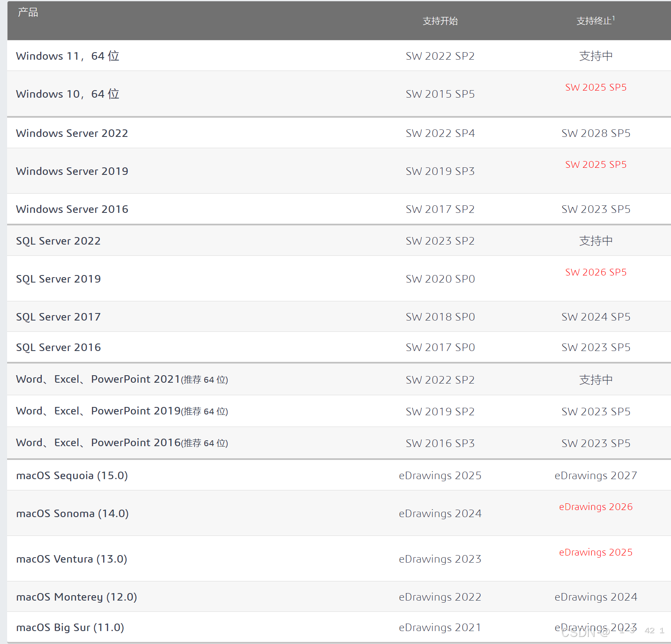This screenshot has width=671, height=644.
Task: Click SW 2022 SP2 in Office 2021 row
Action: [440, 380]
